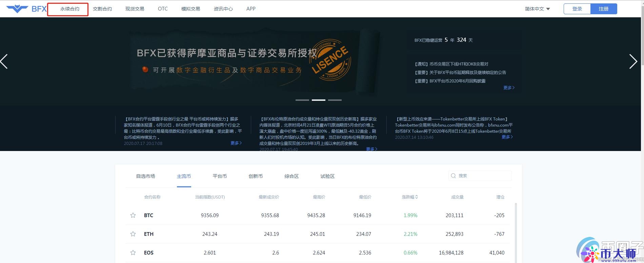The width and height of the screenshot is (644, 263).
Task: Click the 登录 button
Action: (x=577, y=9)
